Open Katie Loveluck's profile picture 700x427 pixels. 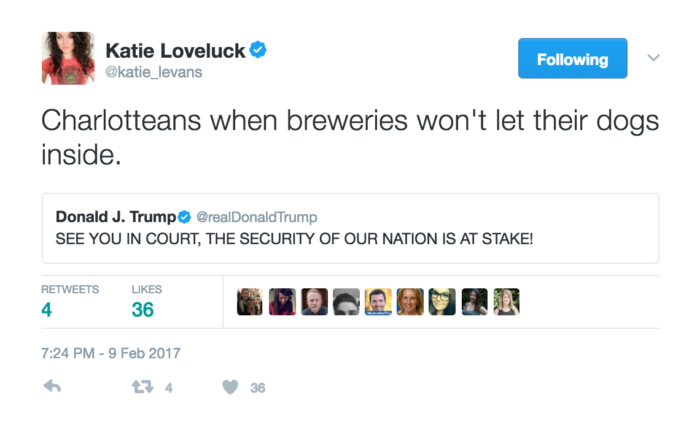click(x=68, y=58)
